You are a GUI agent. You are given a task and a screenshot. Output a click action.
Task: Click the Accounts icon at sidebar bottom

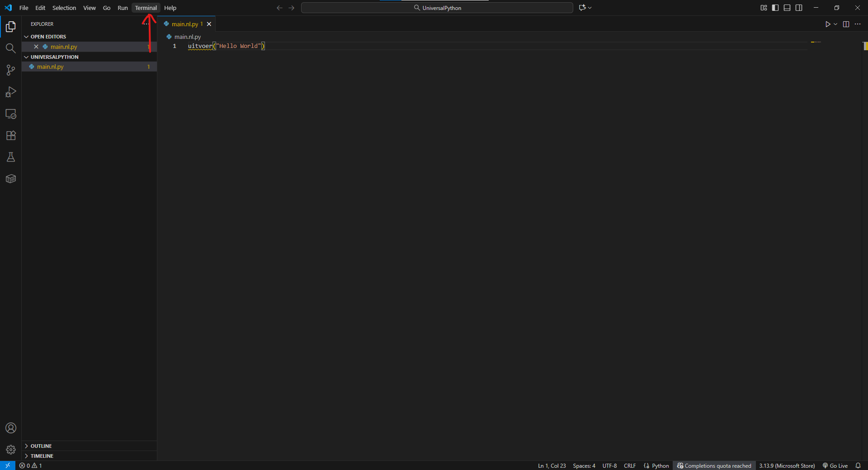(10, 428)
